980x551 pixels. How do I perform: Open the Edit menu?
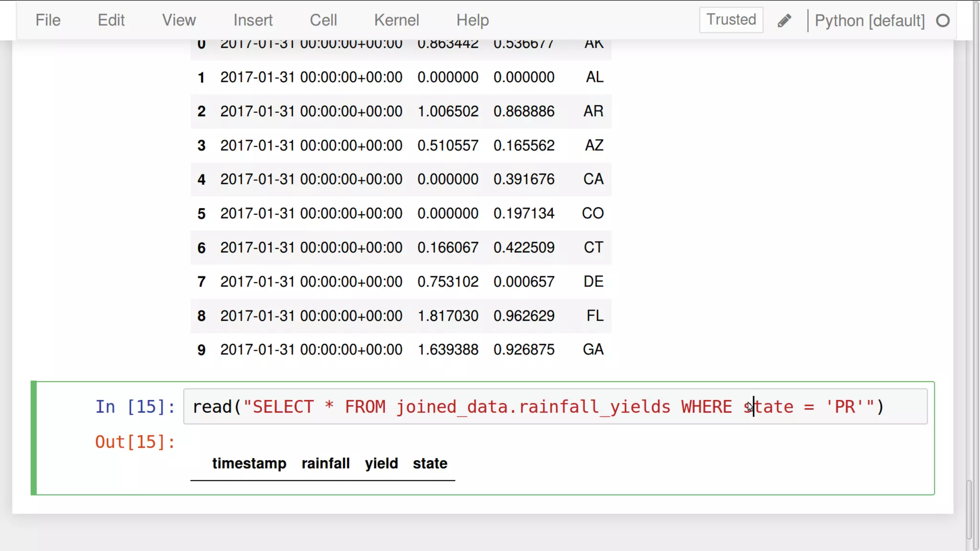111,20
